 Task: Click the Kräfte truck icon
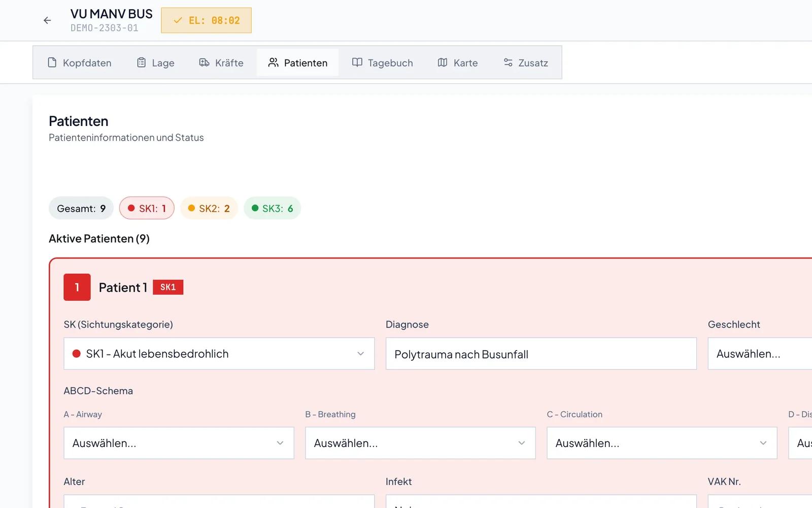(x=205, y=62)
